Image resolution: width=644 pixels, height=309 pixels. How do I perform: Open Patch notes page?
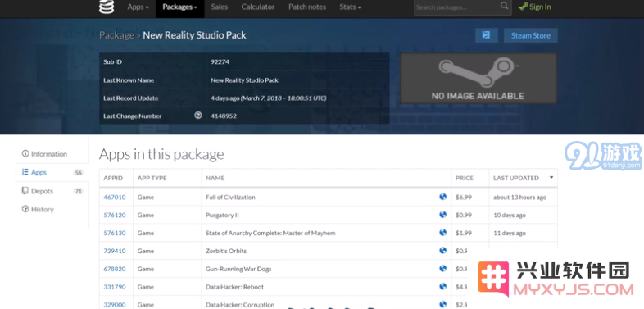tap(307, 7)
